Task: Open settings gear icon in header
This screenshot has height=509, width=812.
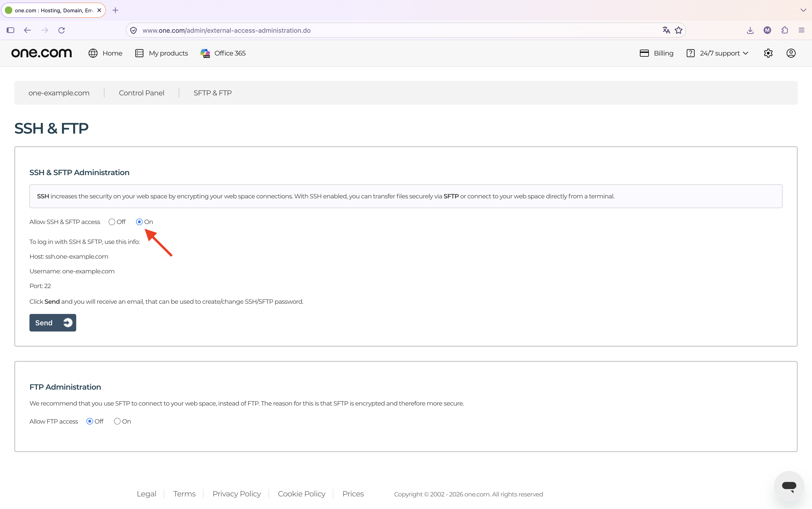Action: [768, 53]
